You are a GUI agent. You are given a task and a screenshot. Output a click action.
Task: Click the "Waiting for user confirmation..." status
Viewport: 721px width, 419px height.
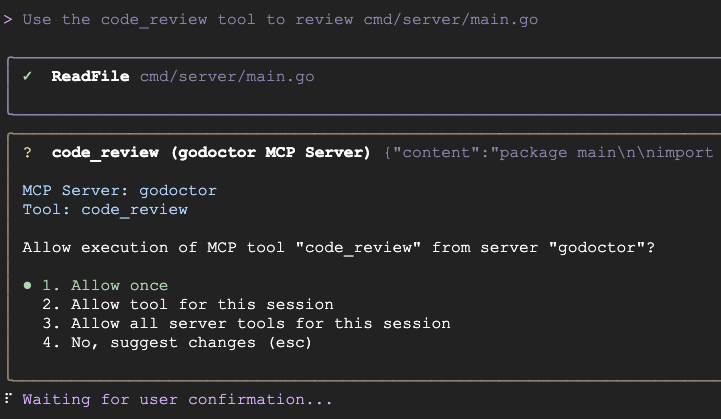point(177,399)
